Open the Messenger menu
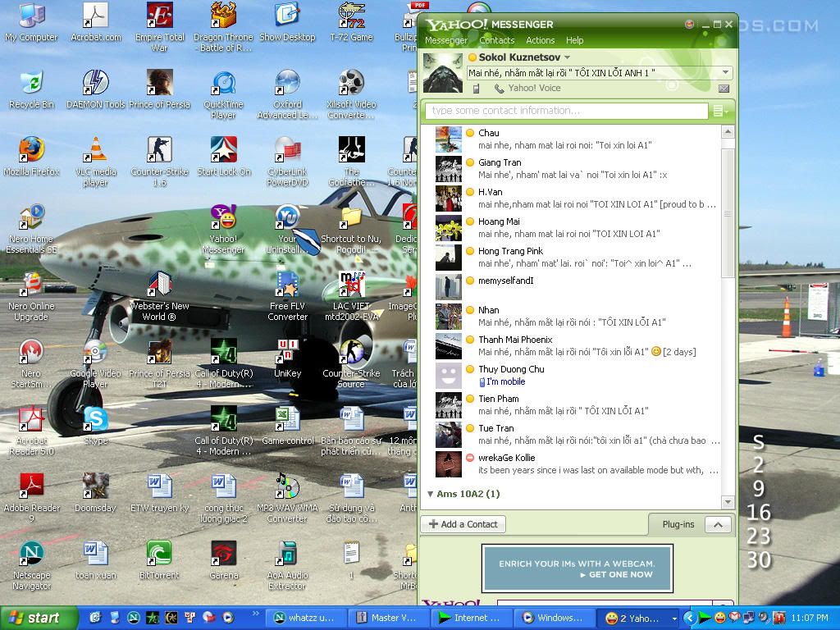This screenshot has width=840, height=630. click(445, 40)
